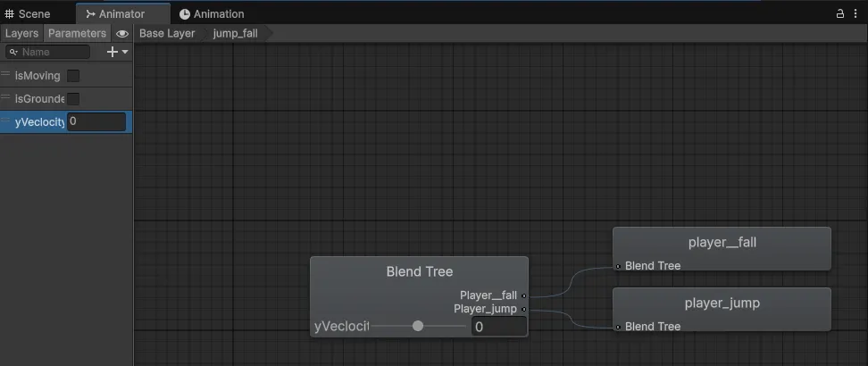868x366 pixels.
Task: Select the isMoving parameter label
Action: click(38, 76)
